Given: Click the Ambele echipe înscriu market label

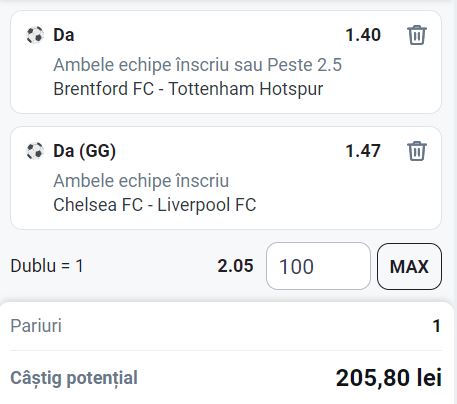Looking at the screenshot, I should tap(141, 181).
